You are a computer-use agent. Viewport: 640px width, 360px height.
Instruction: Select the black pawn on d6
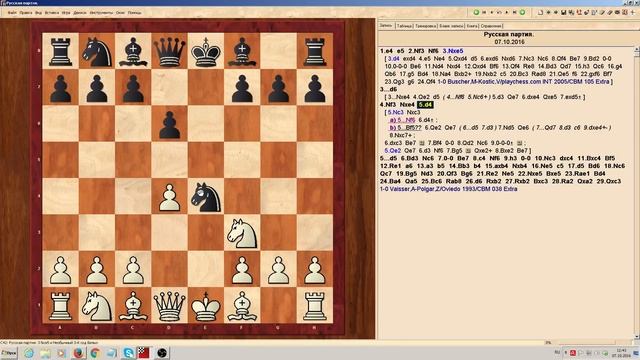[169, 124]
